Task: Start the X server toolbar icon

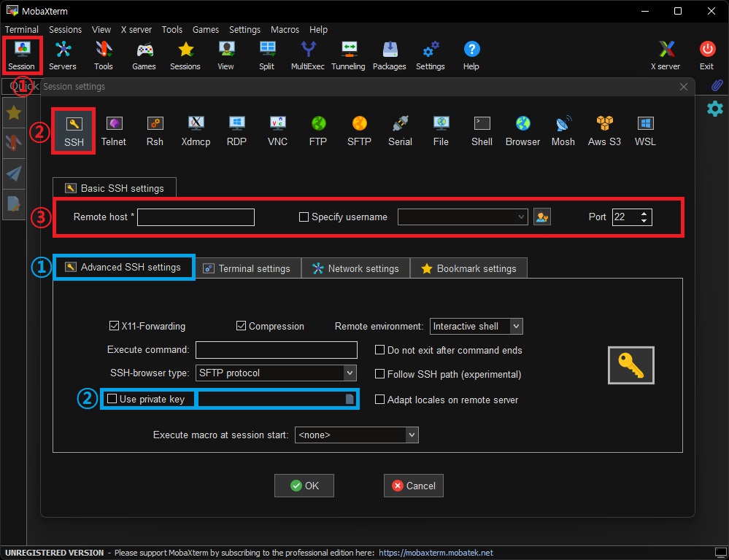Action: pos(666,55)
